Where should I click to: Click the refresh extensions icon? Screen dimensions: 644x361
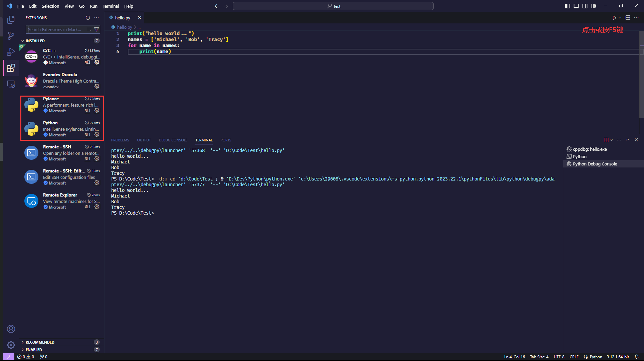pyautogui.click(x=88, y=18)
